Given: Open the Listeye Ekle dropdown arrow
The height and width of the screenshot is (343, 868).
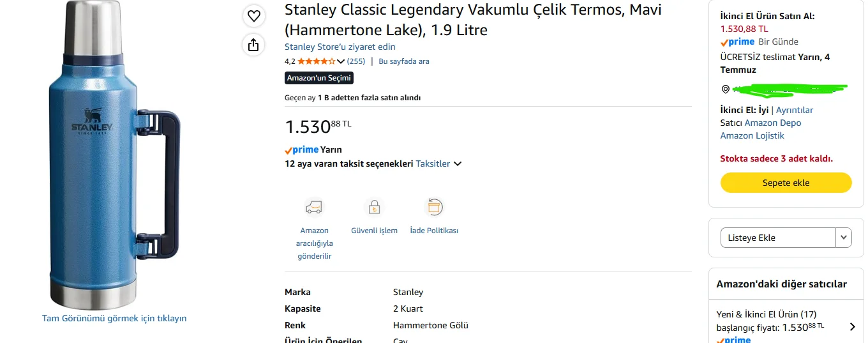Looking at the screenshot, I should [844, 238].
